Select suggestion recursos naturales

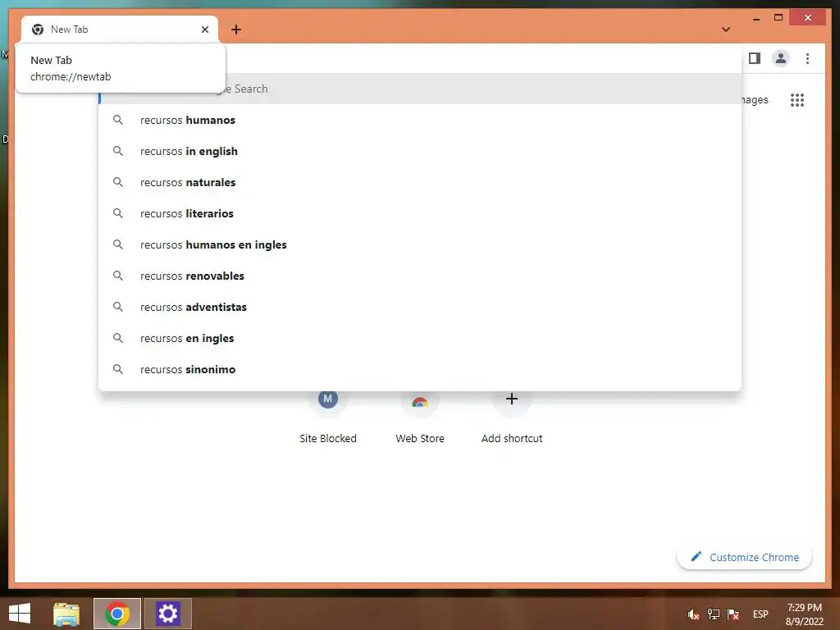click(420, 182)
